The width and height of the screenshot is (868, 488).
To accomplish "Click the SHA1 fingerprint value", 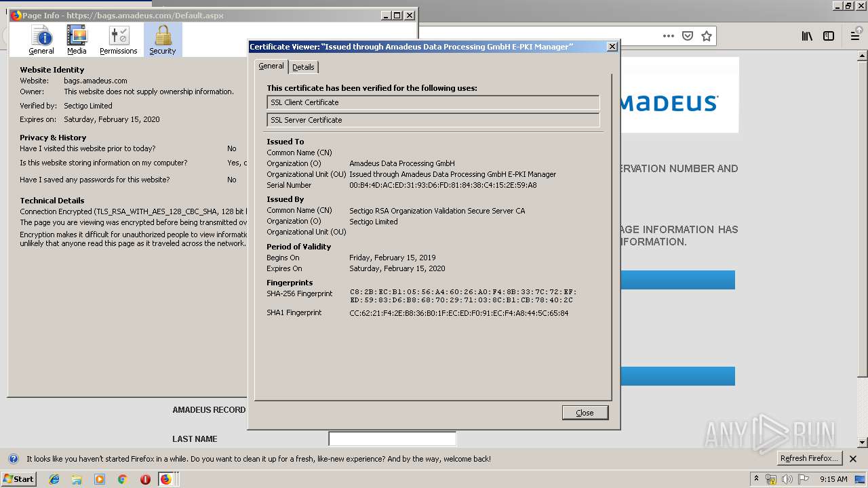I will coord(458,313).
